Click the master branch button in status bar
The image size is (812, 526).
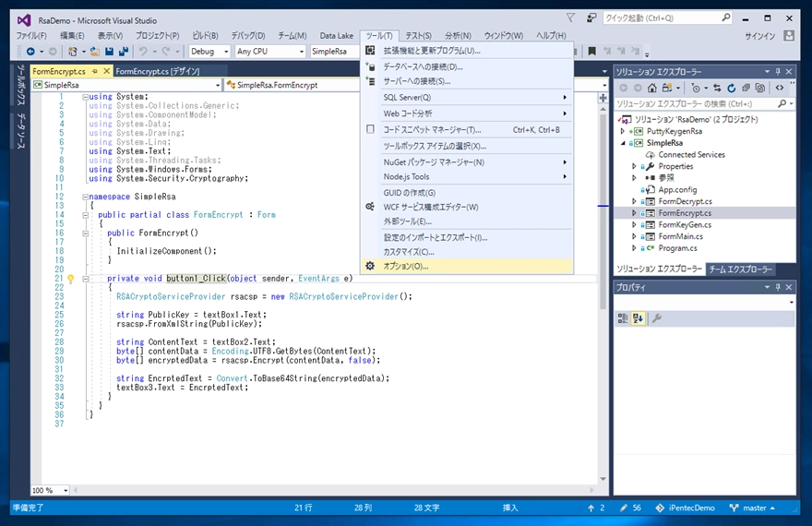(x=752, y=508)
